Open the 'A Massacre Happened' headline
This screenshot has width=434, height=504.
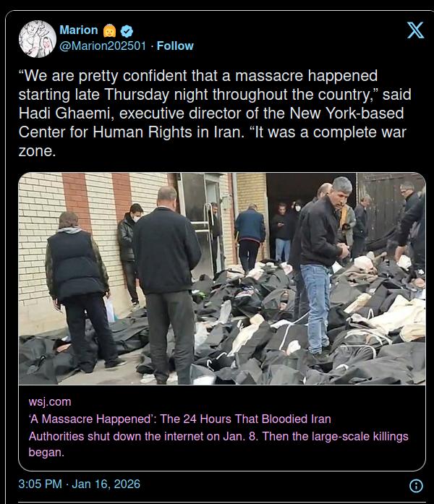click(x=179, y=419)
